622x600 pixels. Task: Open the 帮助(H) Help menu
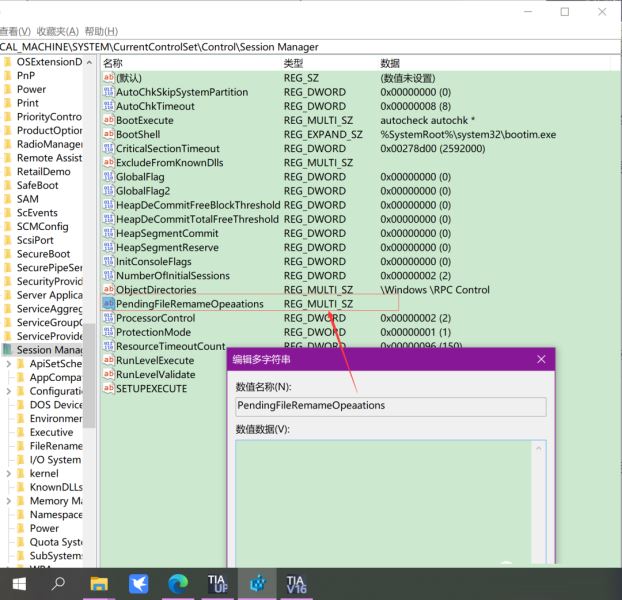(101, 31)
